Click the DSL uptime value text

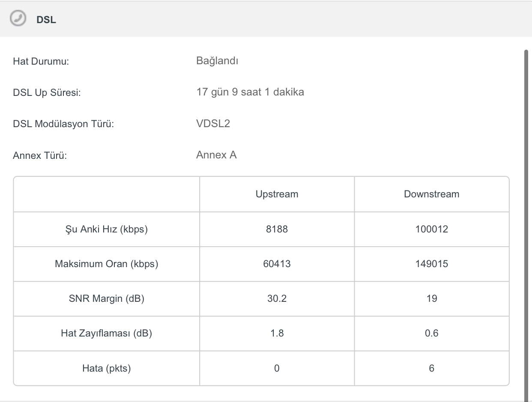250,92
